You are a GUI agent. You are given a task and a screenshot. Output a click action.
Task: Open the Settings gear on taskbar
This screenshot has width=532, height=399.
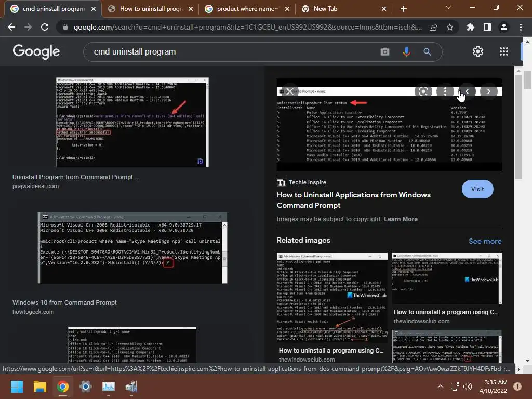pos(86,387)
